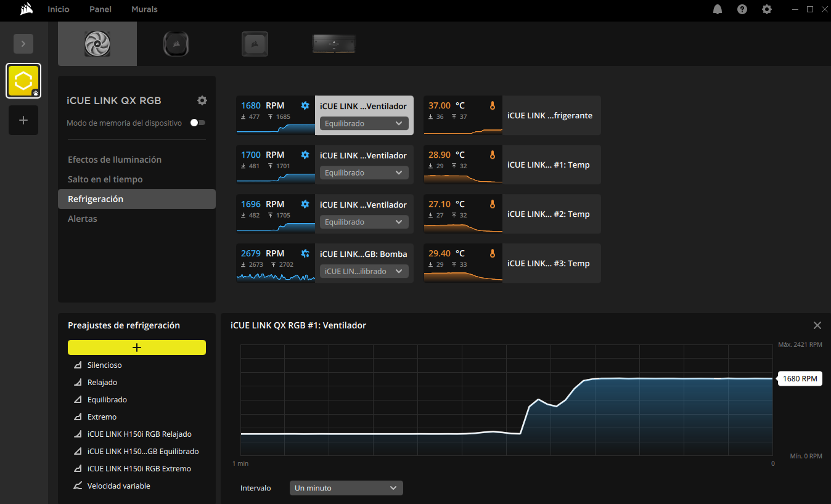Click gear icon on 1700 RPM fan card
Screen dimensions: 831x504
[305, 155]
